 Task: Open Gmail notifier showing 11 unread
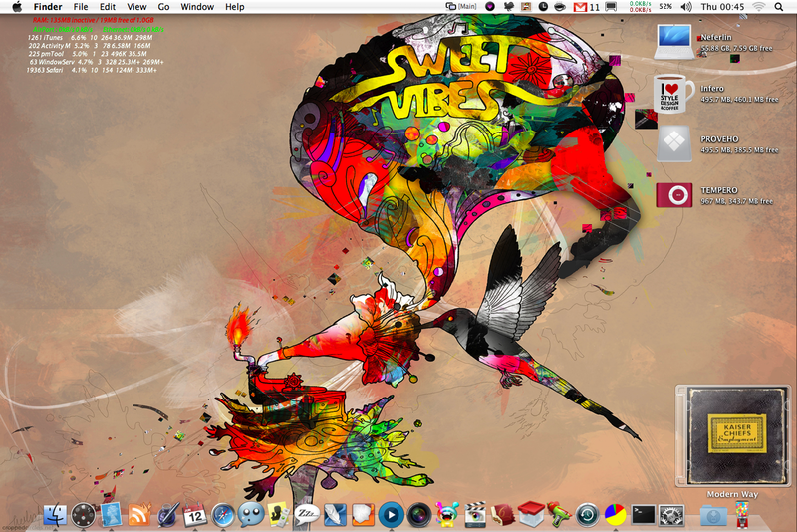(587, 7)
